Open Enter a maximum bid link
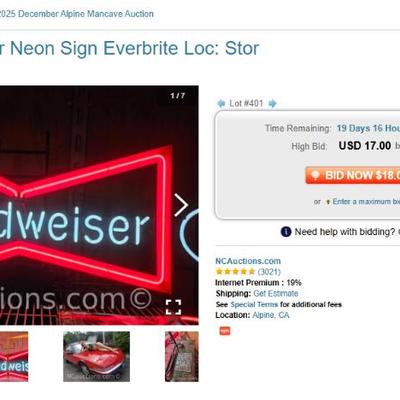 coord(366,202)
